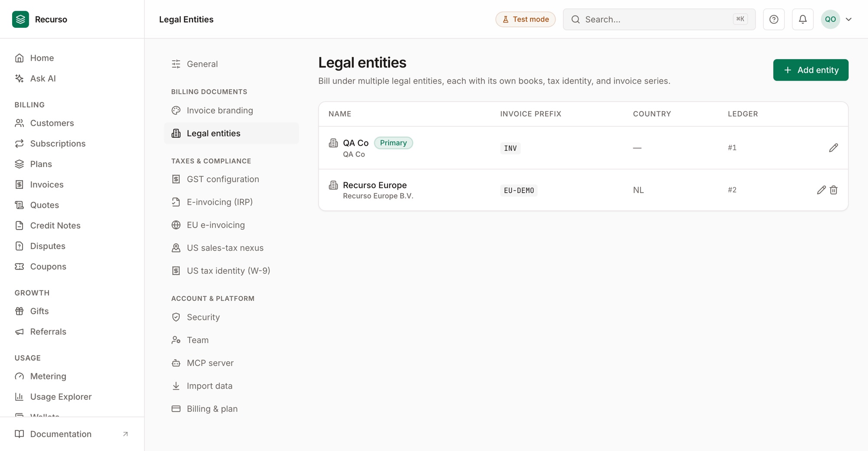Open E-invoicing (IRP) settings
868x451 pixels.
pyautogui.click(x=220, y=202)
